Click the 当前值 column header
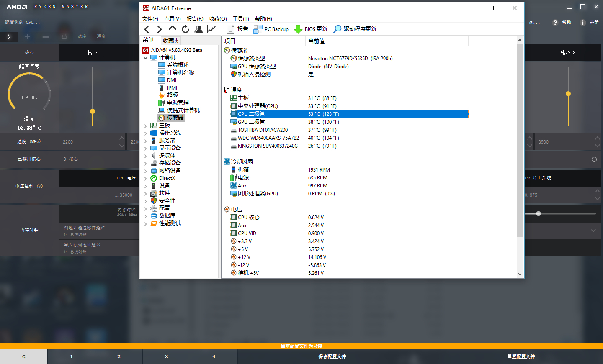603x364 pixels. point(387,41)
